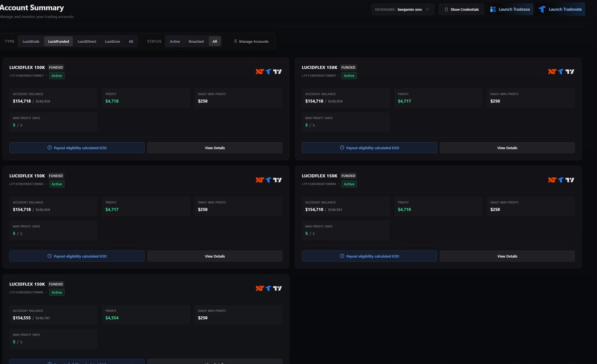
Task: Switch to LucidLive account type
Action: coord(112,41)
